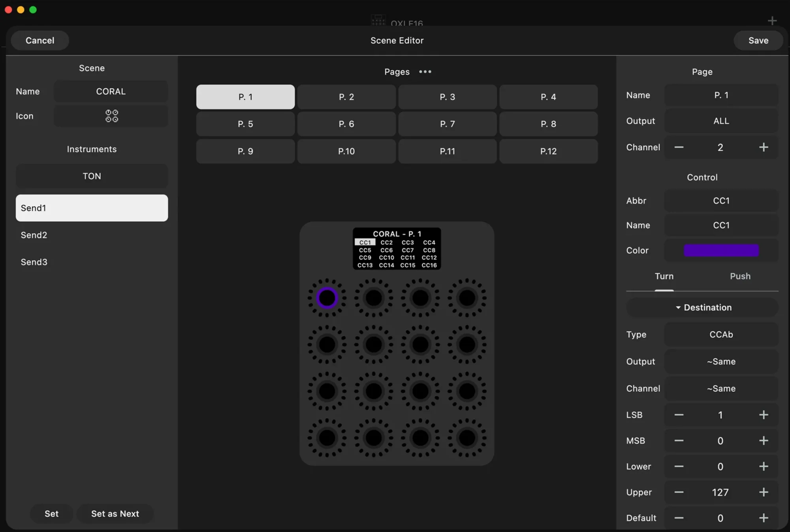The width and height of the screenshot is (790, 532).
Task: Select page P.12
Action: tap(548, 151)
